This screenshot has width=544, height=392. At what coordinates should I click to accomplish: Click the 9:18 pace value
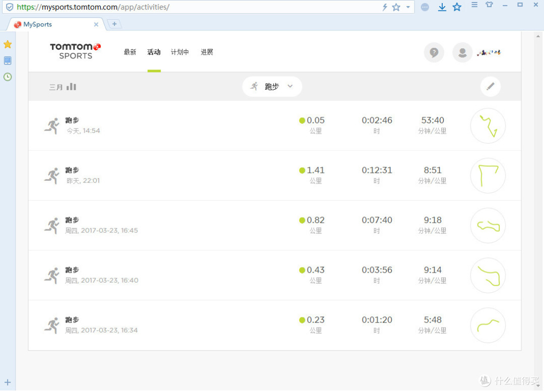point(432,220)
